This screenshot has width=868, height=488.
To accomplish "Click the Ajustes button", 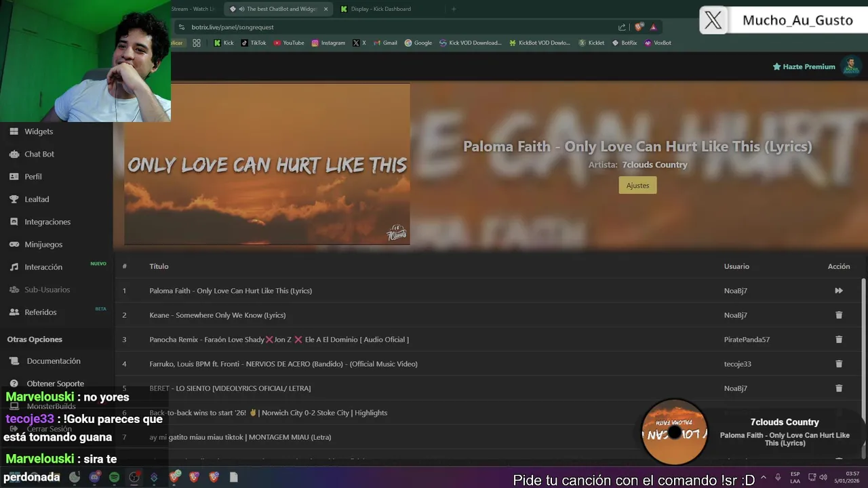I will tap(637, 185).
